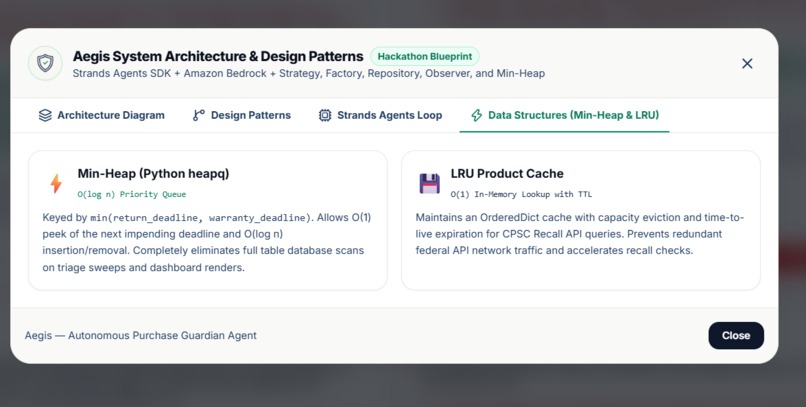Click the LRU description mentioning CPSC Recall API
Image resolution: width=806 pixels, height=407 pixels.
click(x=579, y=234)
